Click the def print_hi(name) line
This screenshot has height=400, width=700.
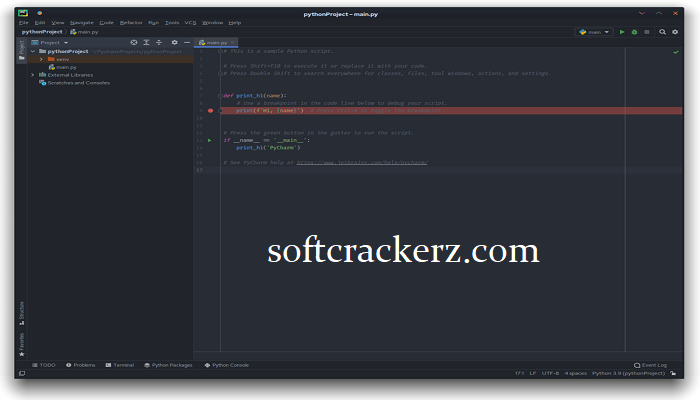[x=255, y=96]
